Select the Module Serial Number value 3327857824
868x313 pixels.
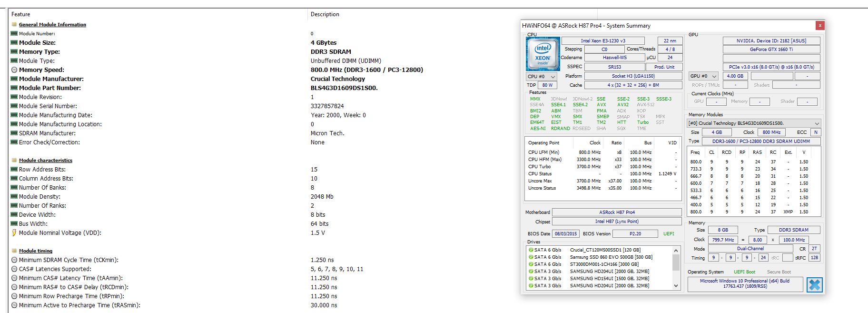tap(327, 106)
